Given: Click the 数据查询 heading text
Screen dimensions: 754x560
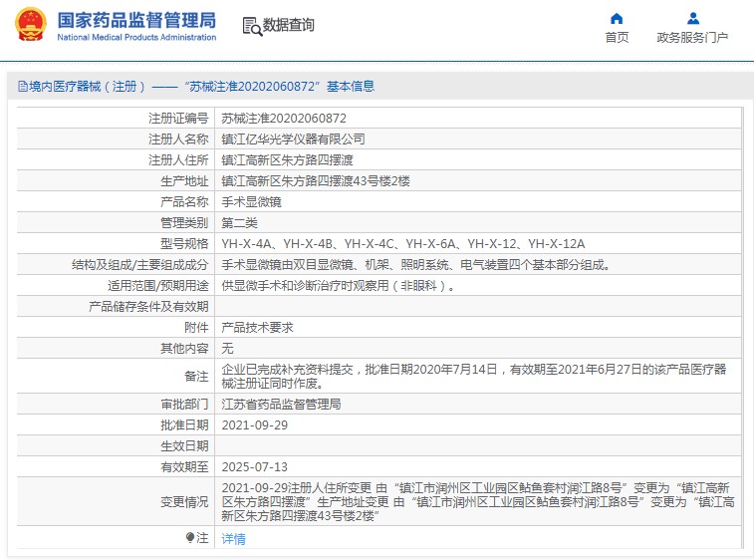Looking at the screenshot, I should click(288, 25).
